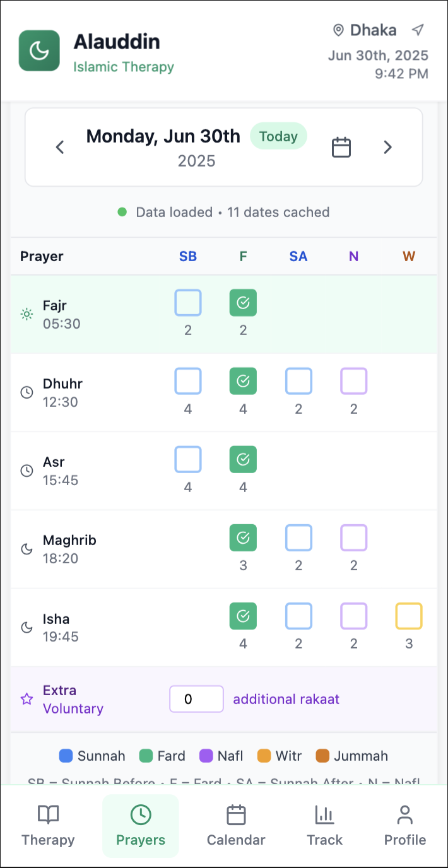Click the map pin icon near Dhaka

[x=338, y=30]
